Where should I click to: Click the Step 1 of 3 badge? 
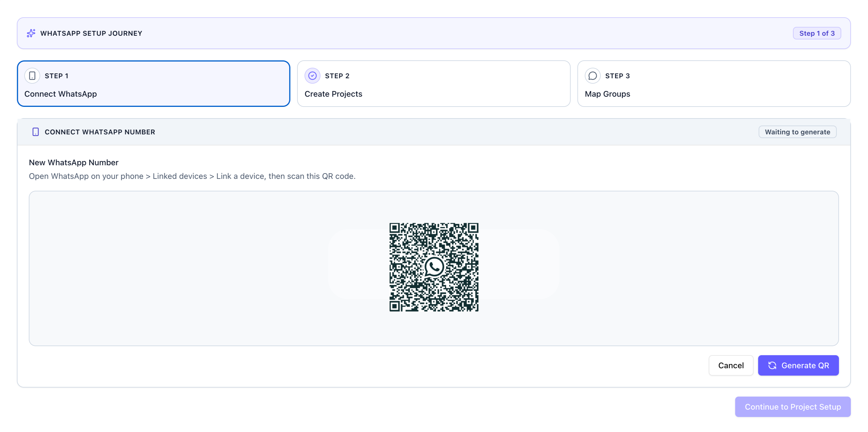[817, 33]
